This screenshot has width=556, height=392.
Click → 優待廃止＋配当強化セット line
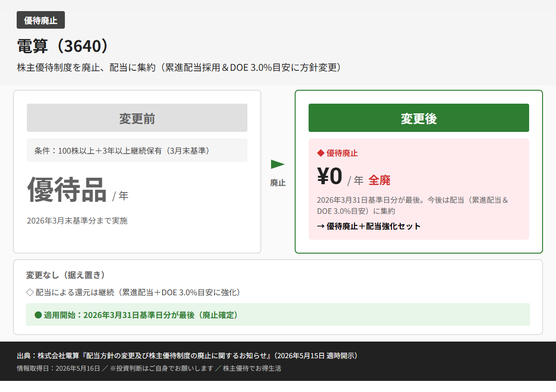point(369,226)
